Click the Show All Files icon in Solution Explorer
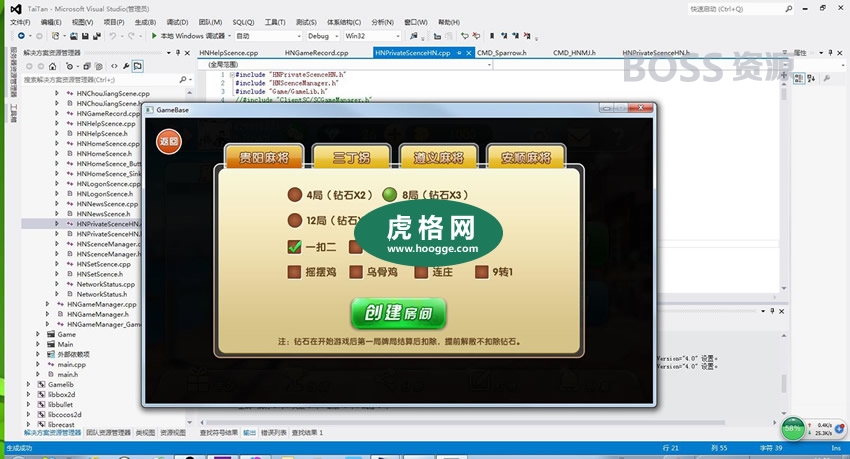The height and width of the screenshot is (459, 850). pyautogui.click(x=99, y=66)
